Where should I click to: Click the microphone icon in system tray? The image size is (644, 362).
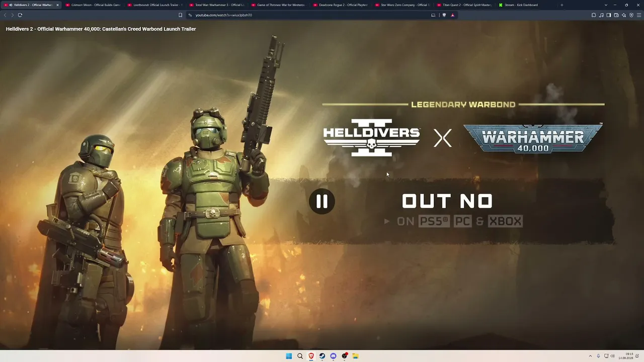click(598, 356)
